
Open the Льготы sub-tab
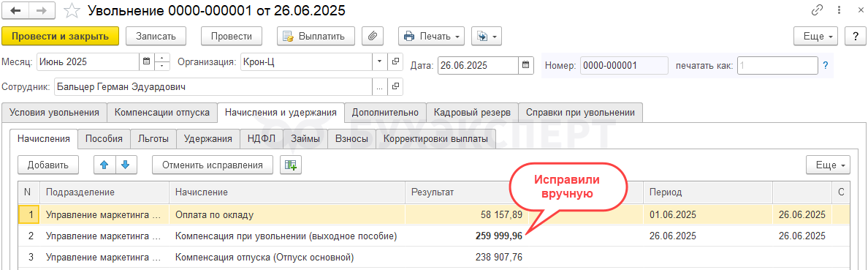click(x=153, y=138)
